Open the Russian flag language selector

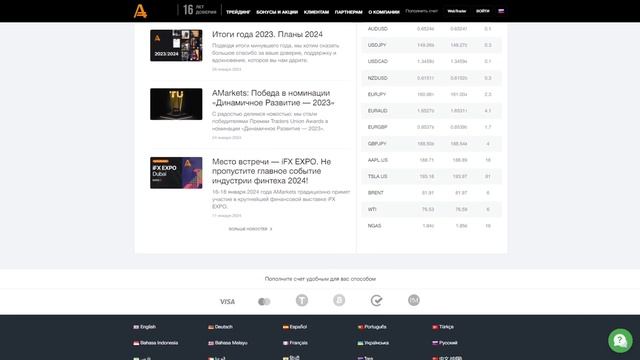tap(501, 11)
